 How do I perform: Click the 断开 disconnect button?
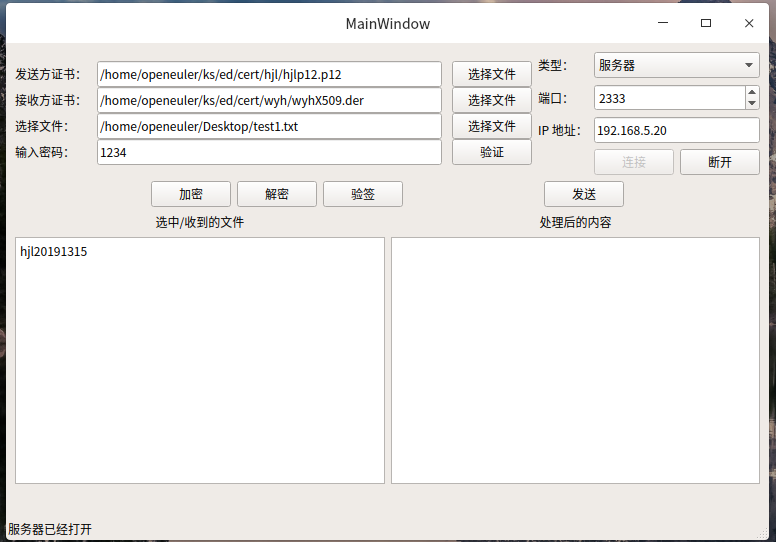point(720,162)
